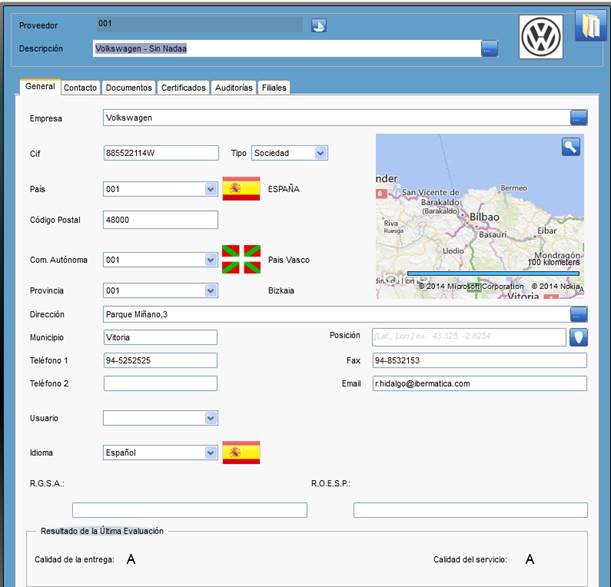Click the Cif input field
Screen dimensions: 611x587
161,153
